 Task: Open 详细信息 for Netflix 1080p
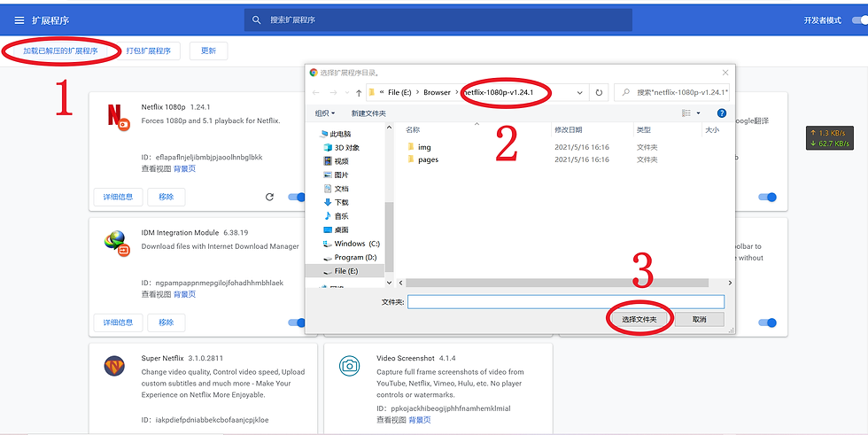click(x=118, y=197)
